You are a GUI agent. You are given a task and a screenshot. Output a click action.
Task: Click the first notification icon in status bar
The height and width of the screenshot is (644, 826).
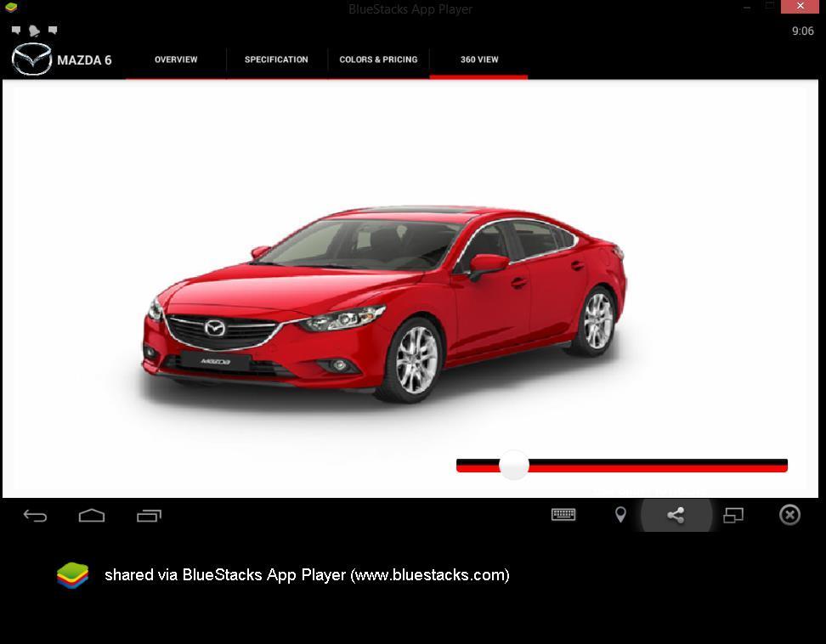16,31
